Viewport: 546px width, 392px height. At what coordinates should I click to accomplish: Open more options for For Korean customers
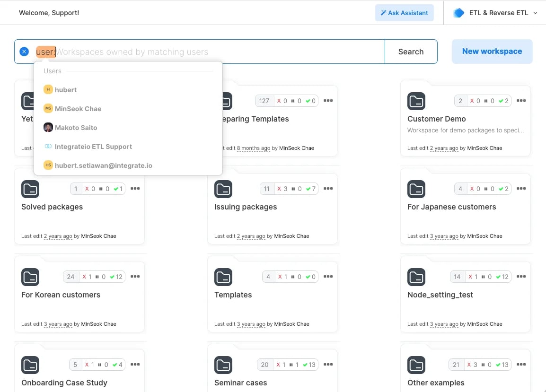tap(135, 277)
